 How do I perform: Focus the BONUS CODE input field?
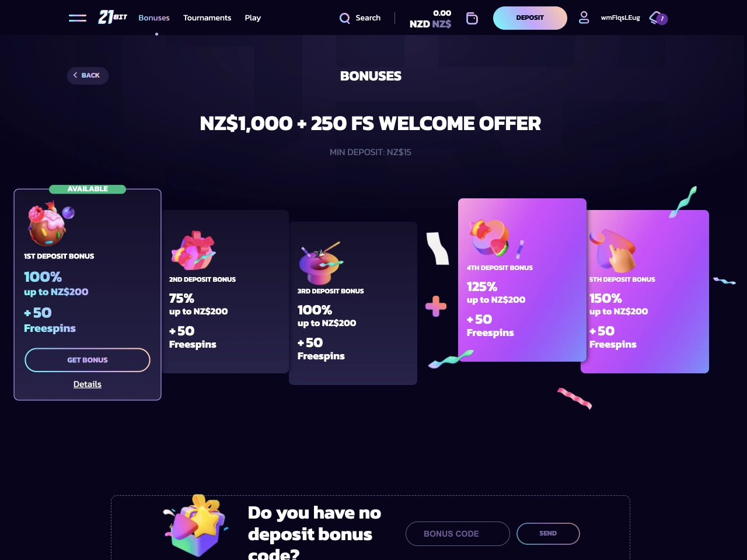click(x=458, y=534)
